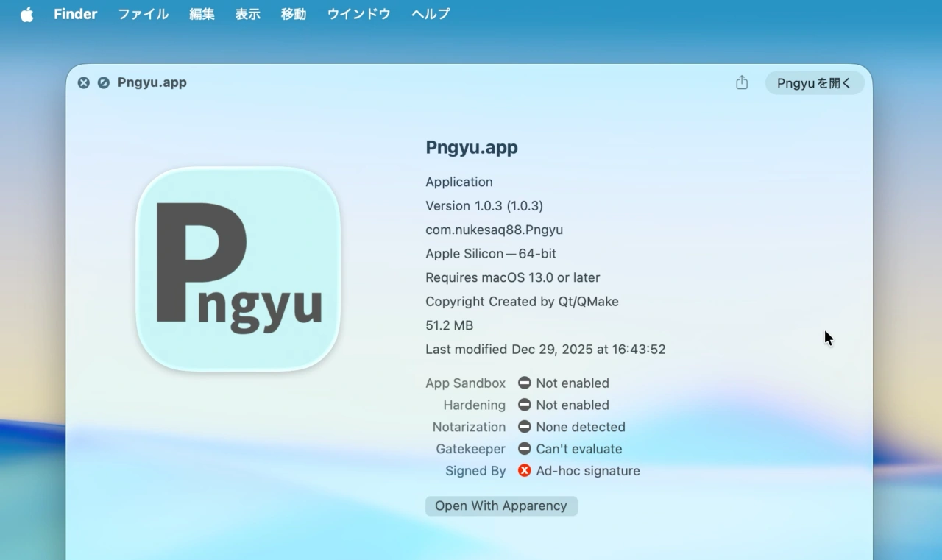Open the ウインドウ menu

pyautogui.click(x=358, y=13)
